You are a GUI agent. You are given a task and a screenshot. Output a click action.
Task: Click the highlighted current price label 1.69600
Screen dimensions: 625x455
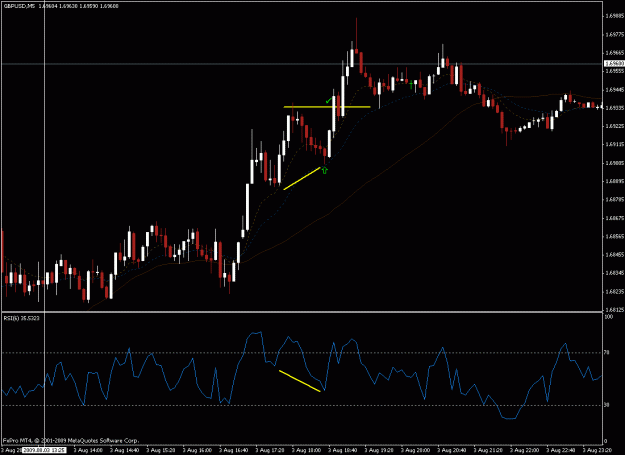(x=614, y=64)
